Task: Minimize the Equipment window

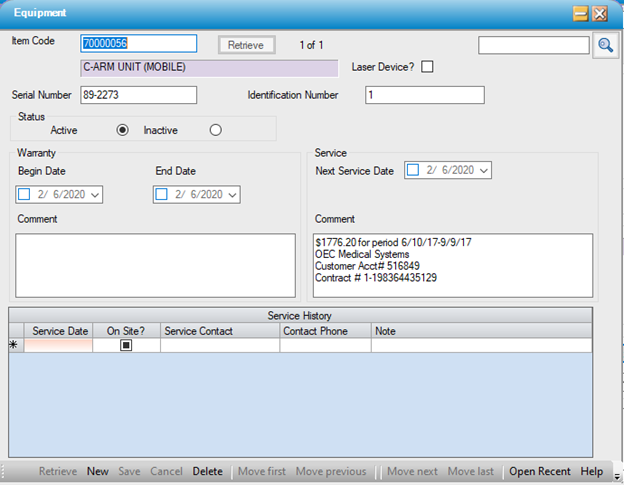Action: click(x=580, y=13)
